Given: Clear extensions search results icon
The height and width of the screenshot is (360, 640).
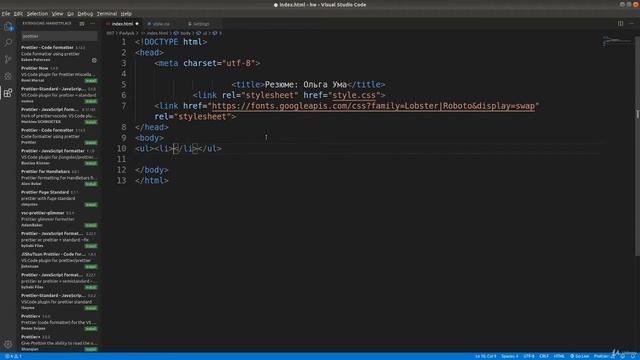Looking at the screenshot, I should (82, 24).
